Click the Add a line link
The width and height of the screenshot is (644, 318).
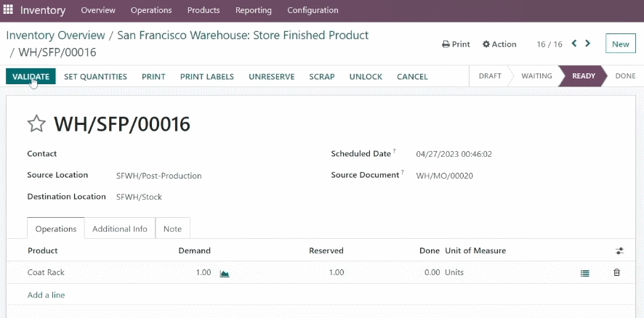(46, 295)
